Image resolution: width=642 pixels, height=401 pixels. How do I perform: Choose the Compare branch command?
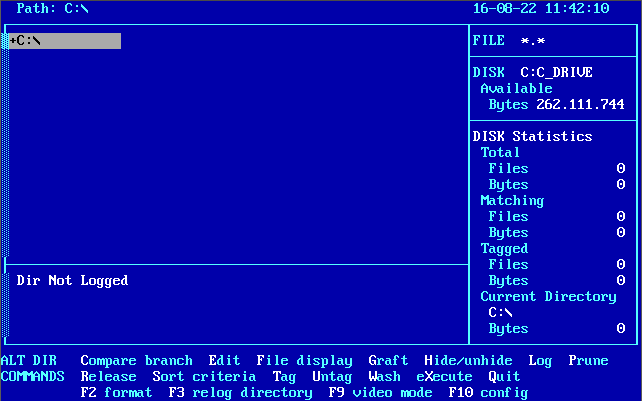[136, 361]
